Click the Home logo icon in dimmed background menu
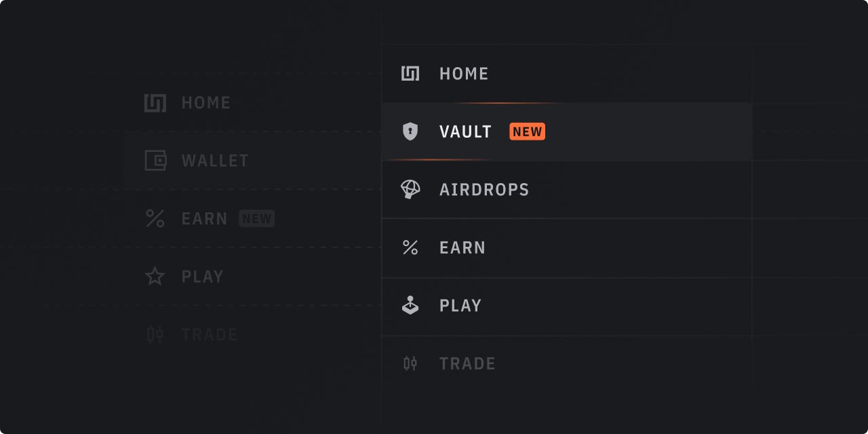Screen dimensions: 868x434 [155, 103]
